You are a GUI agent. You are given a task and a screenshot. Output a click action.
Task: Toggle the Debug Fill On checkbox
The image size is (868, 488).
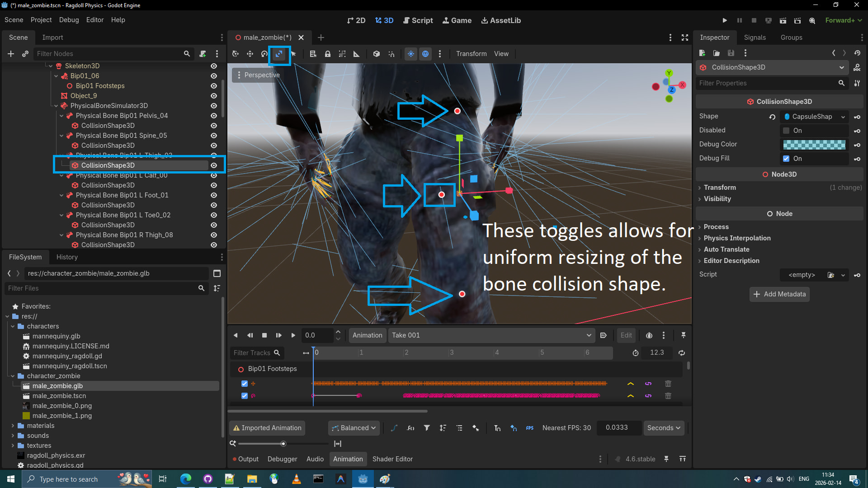click(786, 159)
